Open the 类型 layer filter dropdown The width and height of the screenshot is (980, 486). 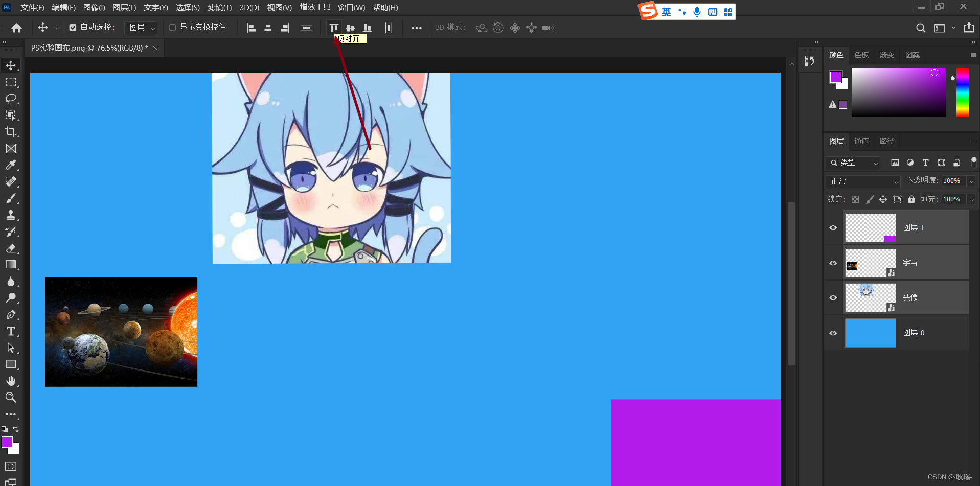pos(853,163)
